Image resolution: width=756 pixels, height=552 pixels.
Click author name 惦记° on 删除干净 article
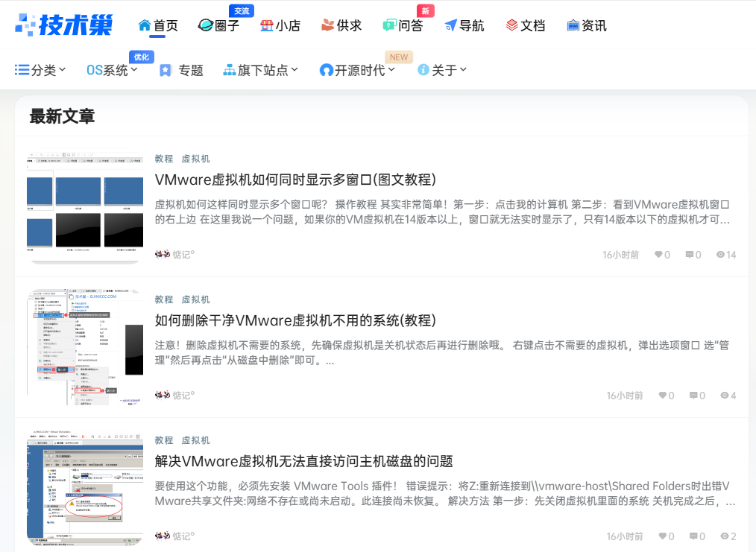[183, 396]
